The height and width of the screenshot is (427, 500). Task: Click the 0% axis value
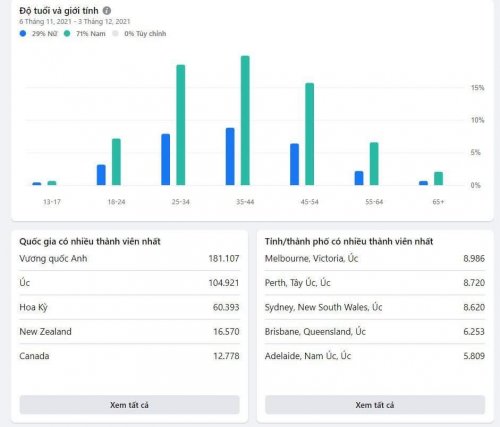click(476, 185)
